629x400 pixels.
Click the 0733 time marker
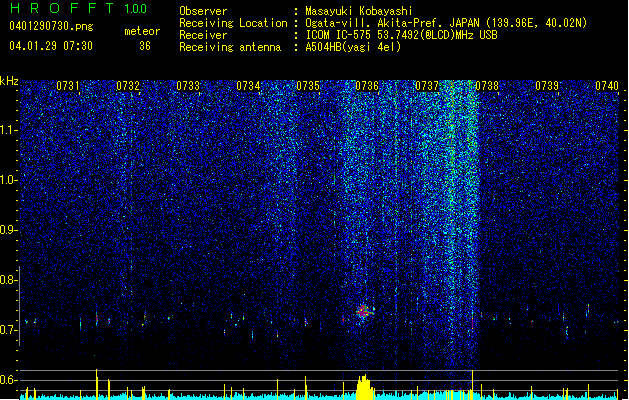(x=188, y=86)
